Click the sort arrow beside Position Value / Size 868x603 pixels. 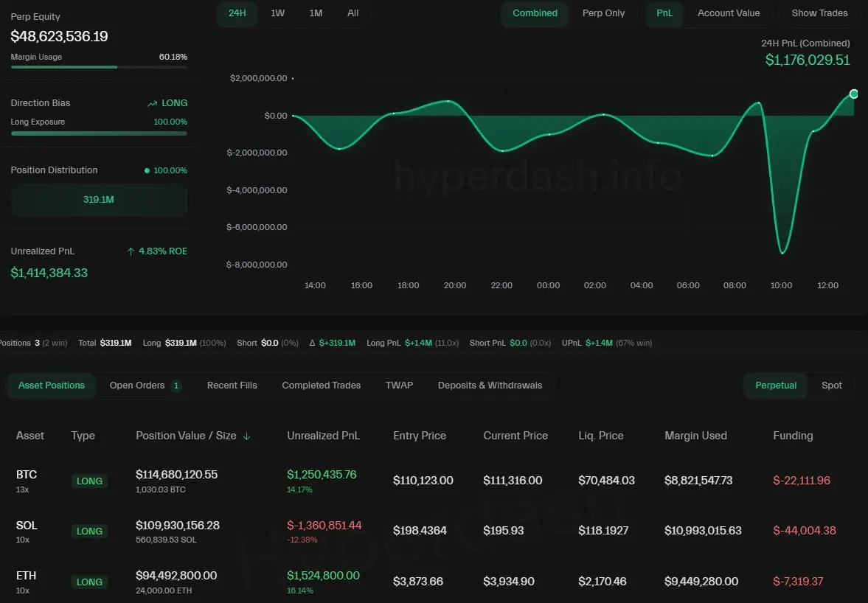click(246, 436)
